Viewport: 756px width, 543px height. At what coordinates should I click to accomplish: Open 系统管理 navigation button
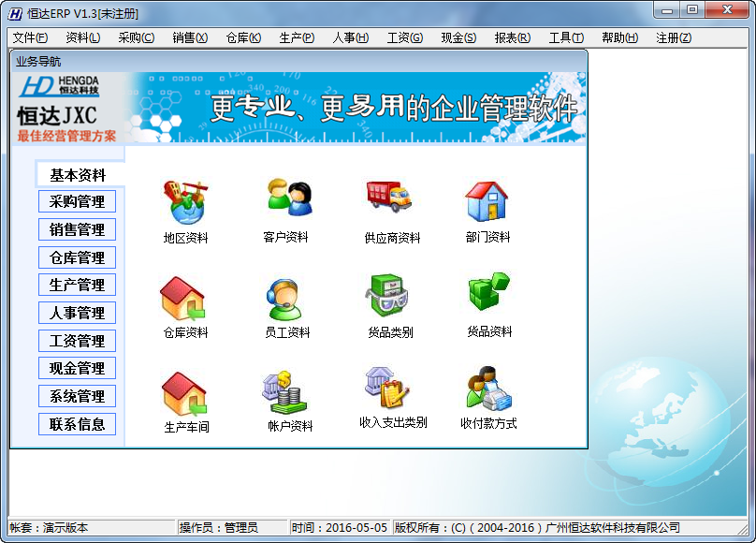coord(77,396)
